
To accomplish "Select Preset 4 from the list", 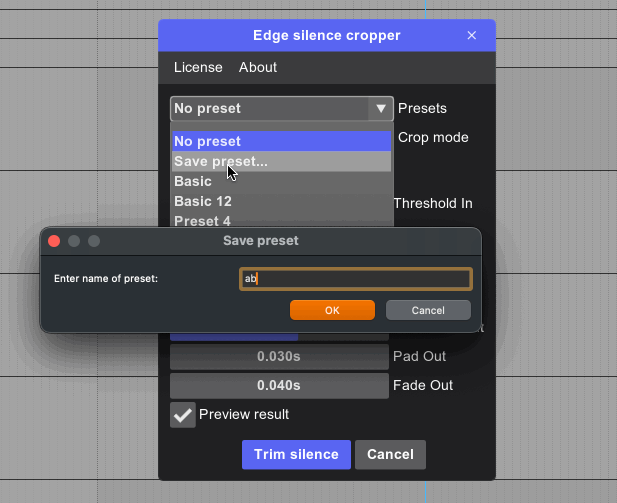I will (280, 220).
